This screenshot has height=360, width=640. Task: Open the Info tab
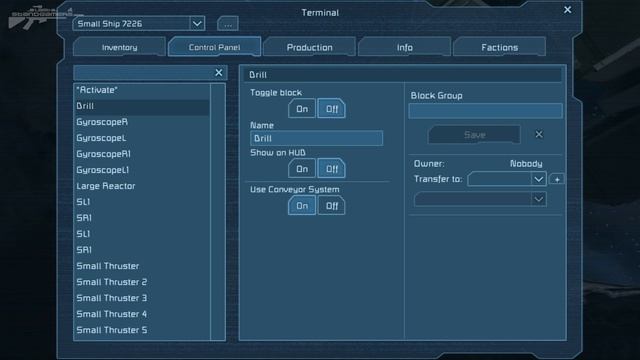[x=404, y=47]
